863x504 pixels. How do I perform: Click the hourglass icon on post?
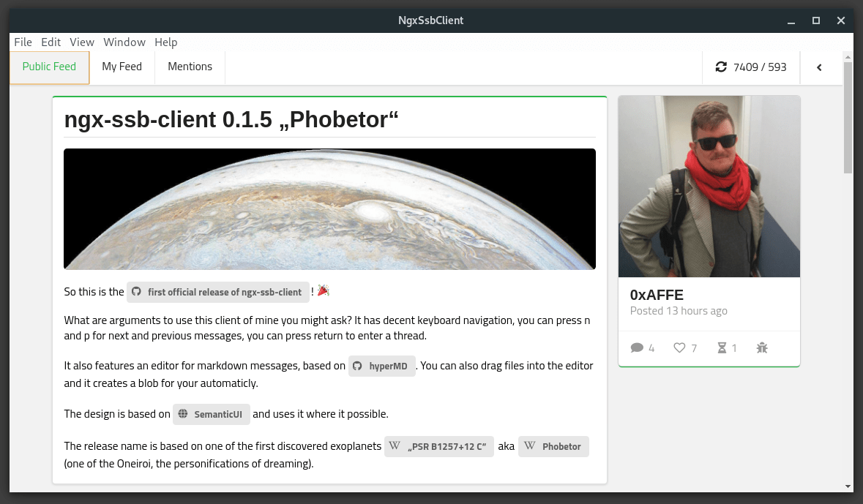(722, 347)
